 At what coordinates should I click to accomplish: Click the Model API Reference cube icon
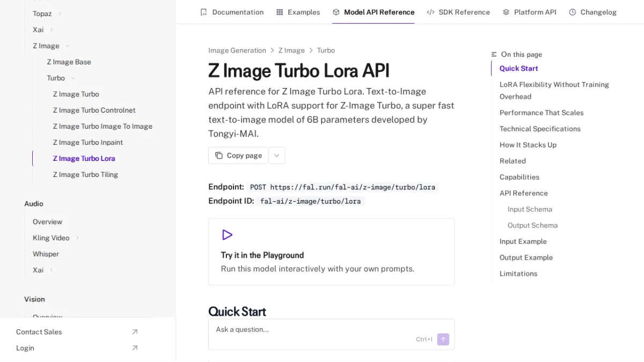[x=336, y=12]
